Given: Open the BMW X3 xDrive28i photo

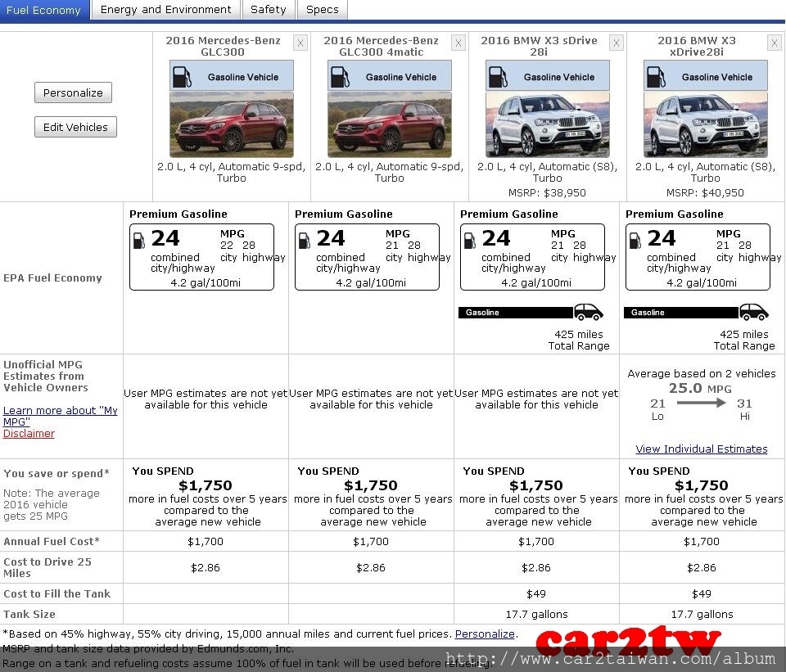Looking at the screenshot, I should click(x=705, y=124).
